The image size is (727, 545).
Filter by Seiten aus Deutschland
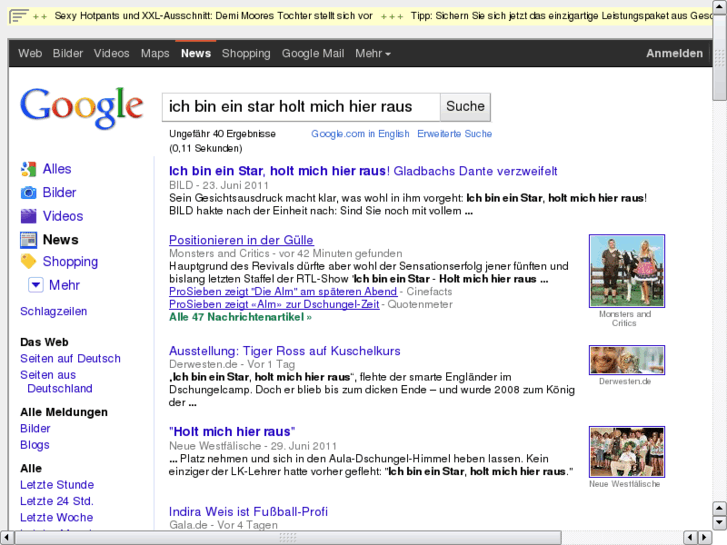56,382
